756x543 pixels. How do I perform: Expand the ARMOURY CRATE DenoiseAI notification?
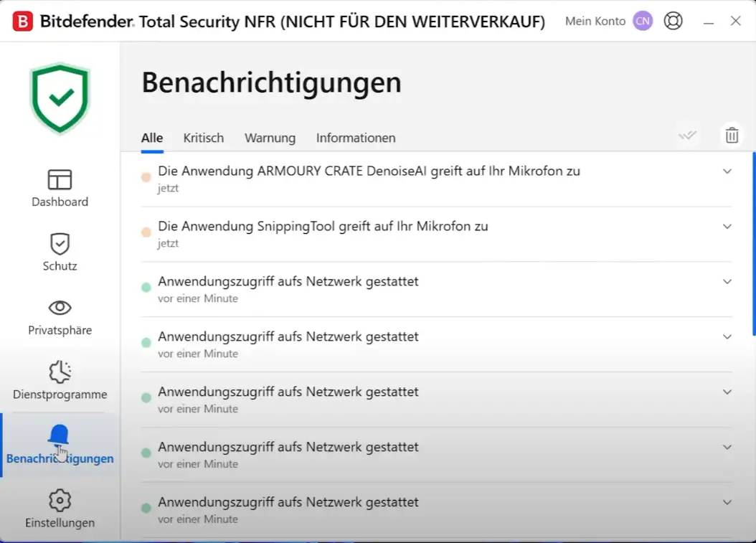(727, 171)
